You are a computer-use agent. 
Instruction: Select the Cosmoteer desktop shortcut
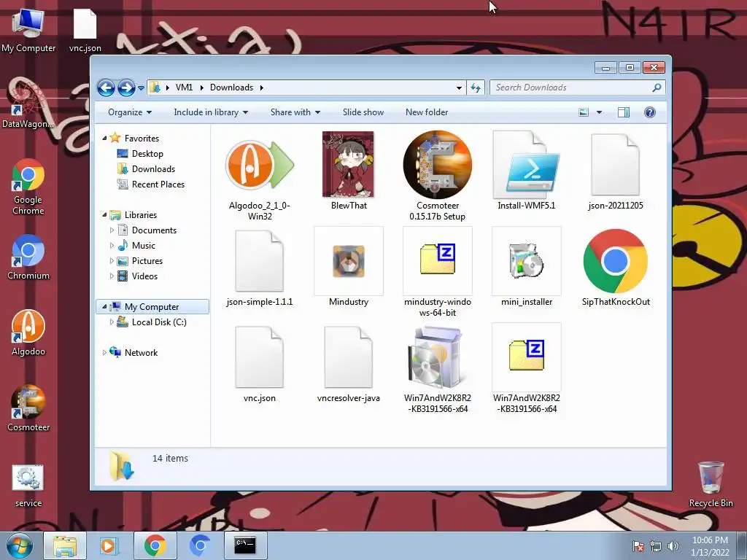click(x=28, y=408)
